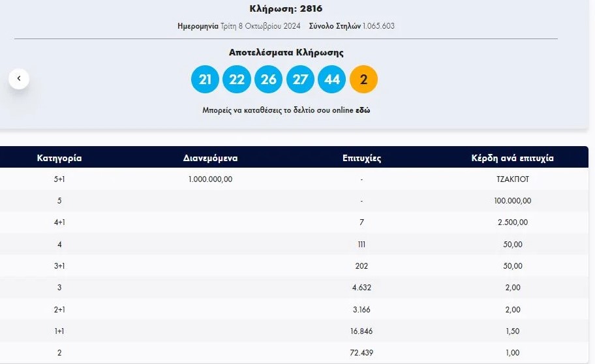
Task: Click the 'Κλήρωση: 2816' title
Action: pyautogui.click(x=286, y=9)
